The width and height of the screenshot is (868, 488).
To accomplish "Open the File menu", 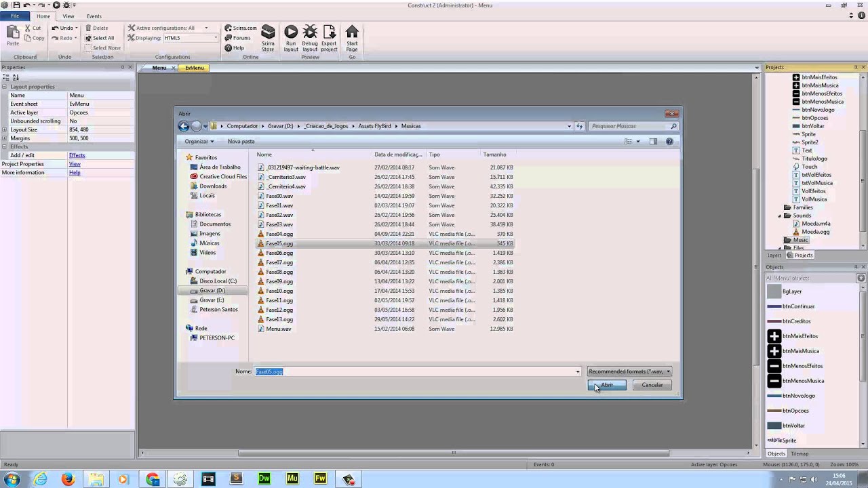I will (14, 16).
